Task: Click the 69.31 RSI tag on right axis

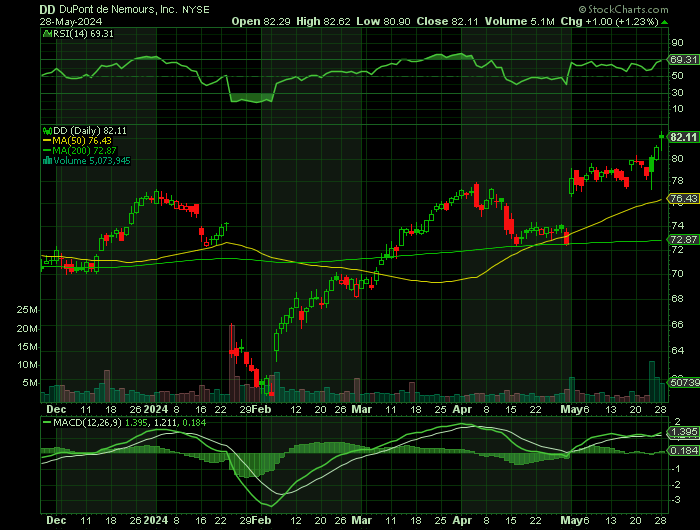Action: click(683, 59)
